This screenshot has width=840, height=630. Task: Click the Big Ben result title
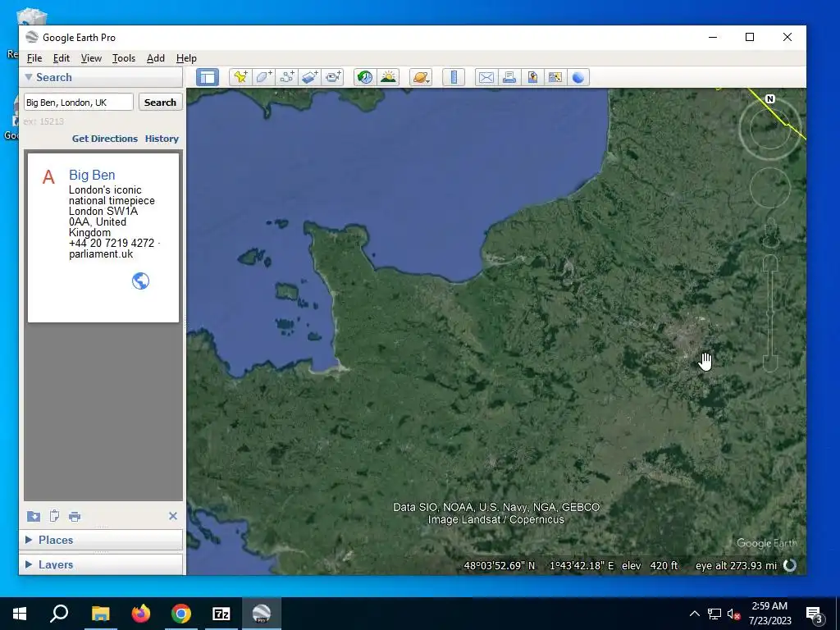(x=92, y=175)
